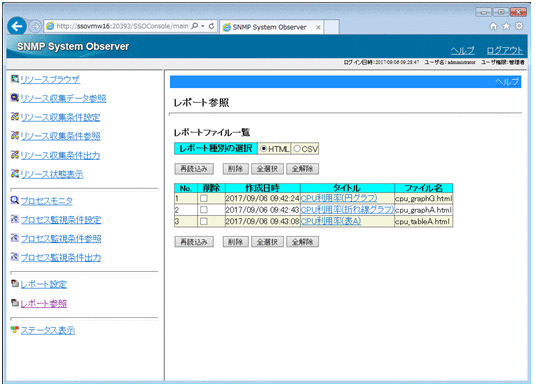This screenshot has height=388, width=535.
Task: Open the リソース収集条件出力 link
Action: pos(60,156)
